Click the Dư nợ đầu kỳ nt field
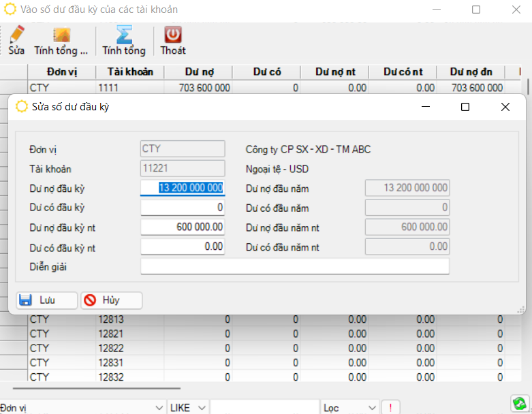 [183, 227]
